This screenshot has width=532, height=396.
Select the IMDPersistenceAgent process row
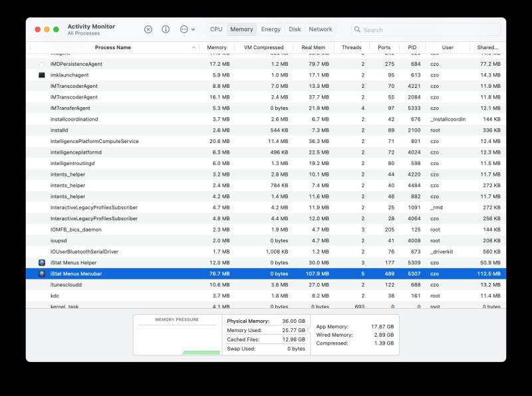tap(266, 64)
